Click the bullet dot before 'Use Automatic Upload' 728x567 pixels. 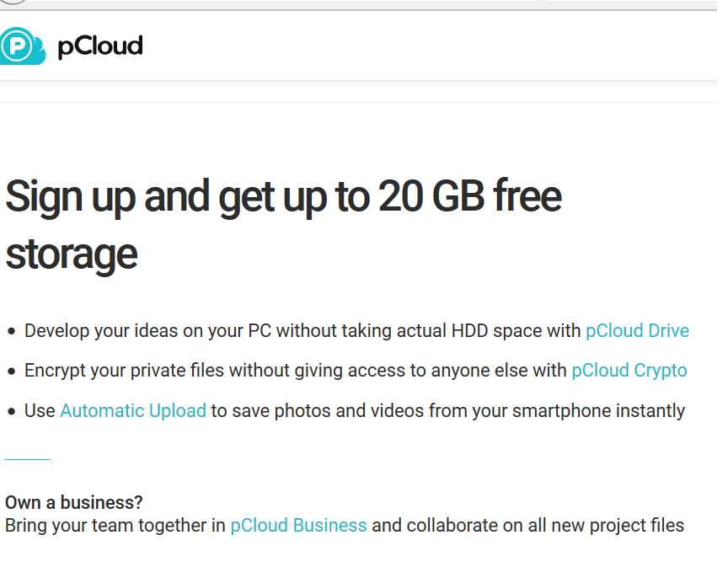coord(12,411)
